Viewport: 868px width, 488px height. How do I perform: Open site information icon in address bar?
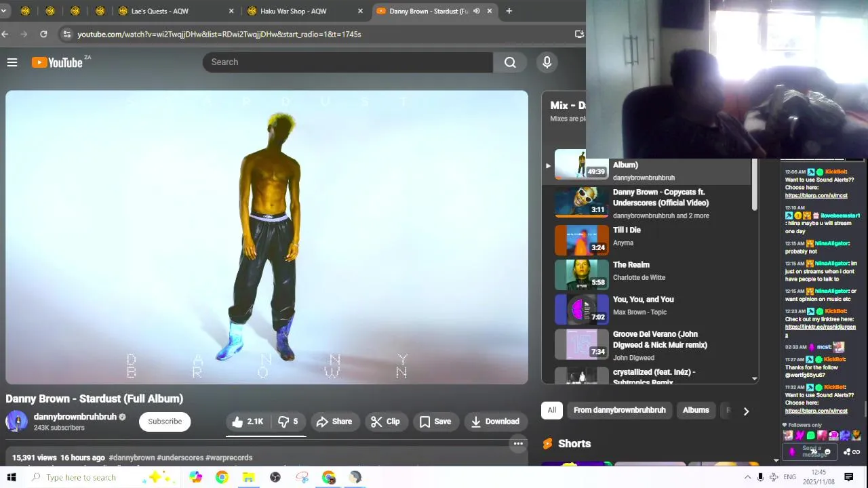click(66, 34)
